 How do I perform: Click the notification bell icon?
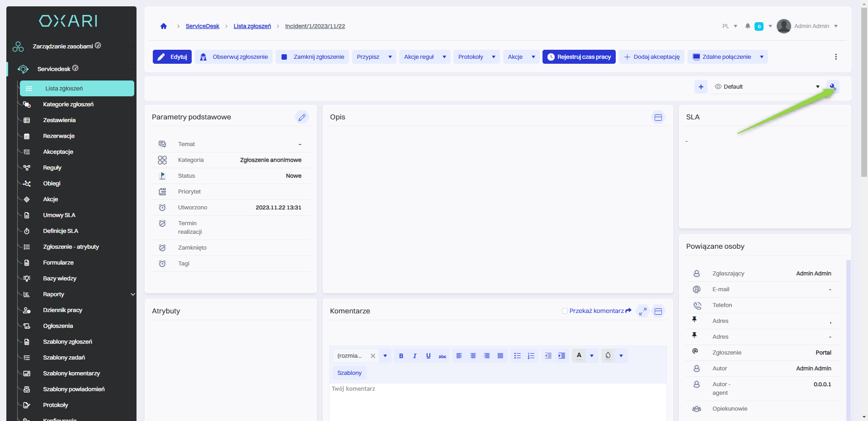pos(748,26)
